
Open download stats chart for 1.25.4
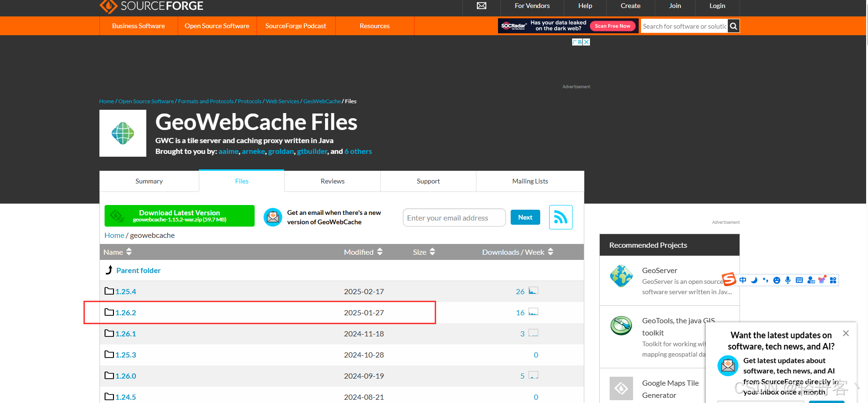tap(533, 291)
